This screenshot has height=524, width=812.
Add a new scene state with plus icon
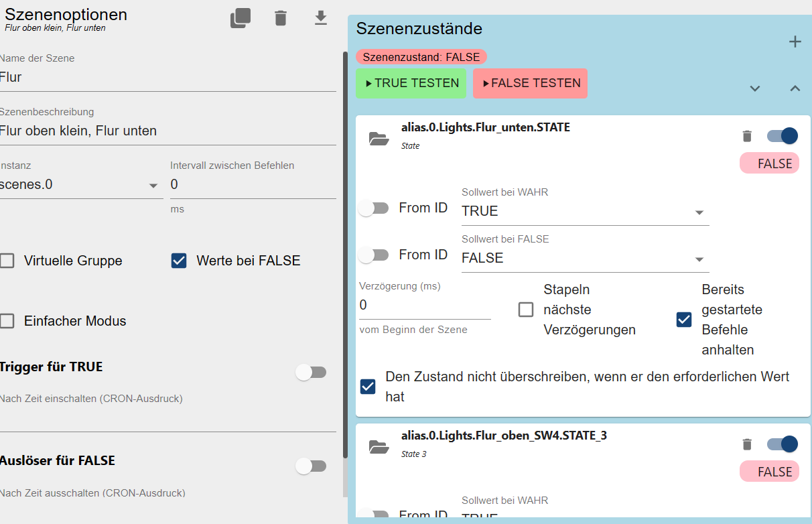795,42
